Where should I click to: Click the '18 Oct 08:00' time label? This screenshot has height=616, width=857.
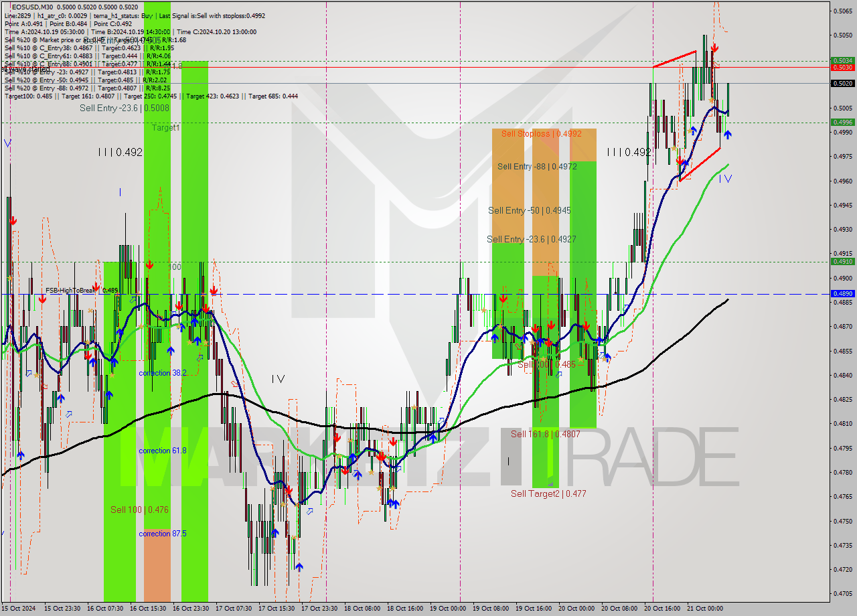[363, 609]
